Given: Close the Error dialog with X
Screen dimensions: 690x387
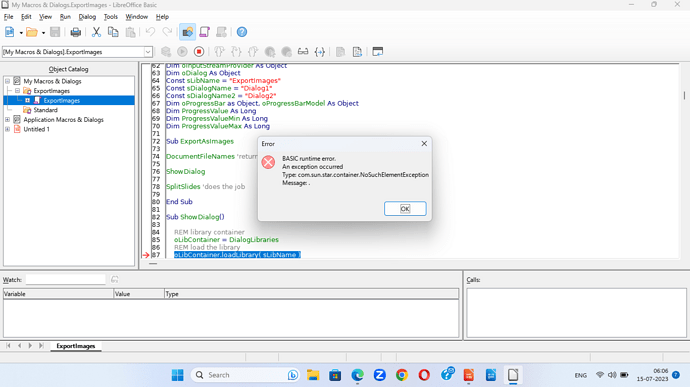Looking at the screenshot, I should [x=424, y=144].
